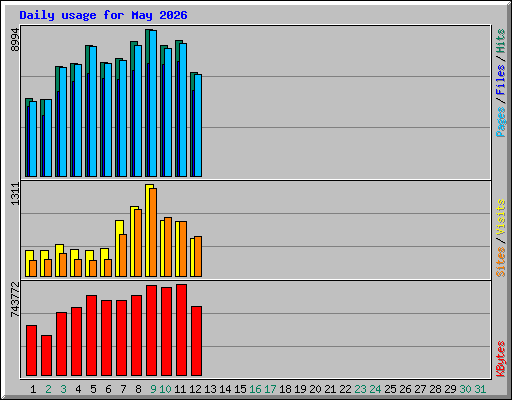Select the day 26 axis label
The height and width of the screenshot is (400, 512).
(x=405, y=389)
